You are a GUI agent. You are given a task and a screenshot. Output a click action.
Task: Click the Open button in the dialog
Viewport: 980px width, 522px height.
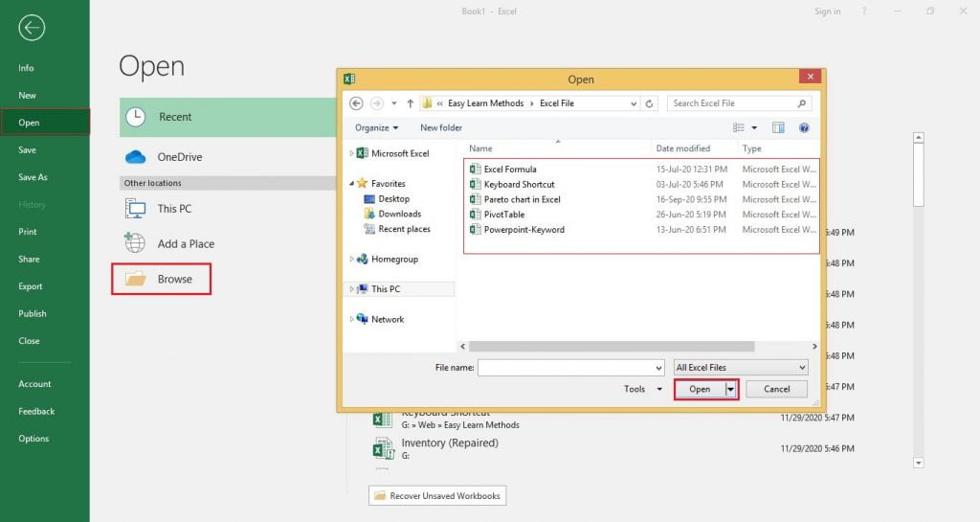[x=700, y=389]
